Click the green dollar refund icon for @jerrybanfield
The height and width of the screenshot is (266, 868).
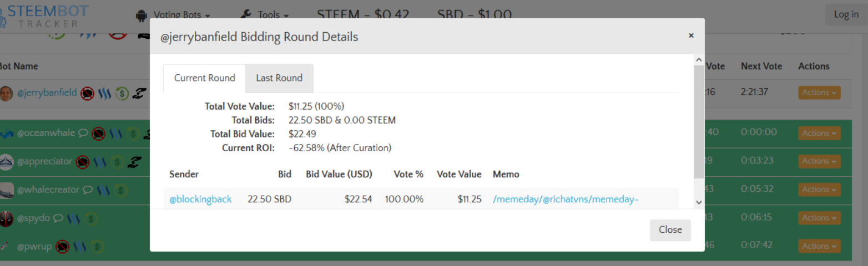[122, 94]
